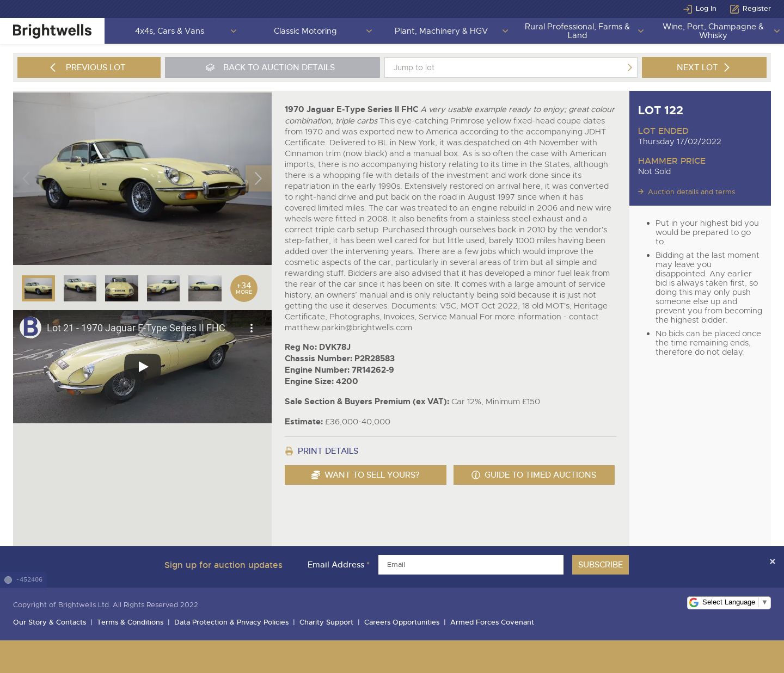Open Careers Opportunities page
This screenshot has height=673, width=784.
click(x=402, y=622)
